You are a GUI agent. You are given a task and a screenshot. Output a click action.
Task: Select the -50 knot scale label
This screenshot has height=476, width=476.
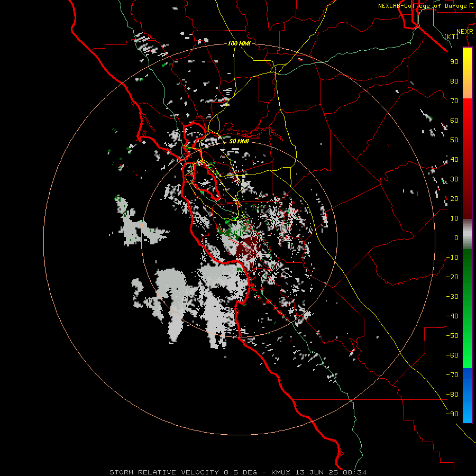(x=452, y=336)
